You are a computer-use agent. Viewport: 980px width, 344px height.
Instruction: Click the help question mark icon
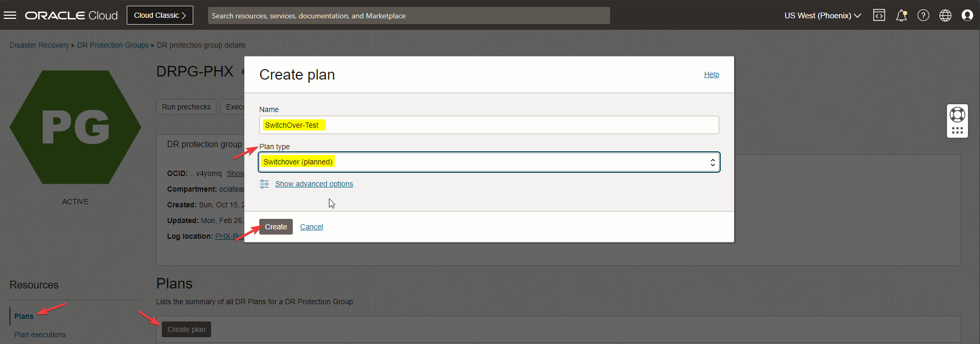click(x=923, y=15)
